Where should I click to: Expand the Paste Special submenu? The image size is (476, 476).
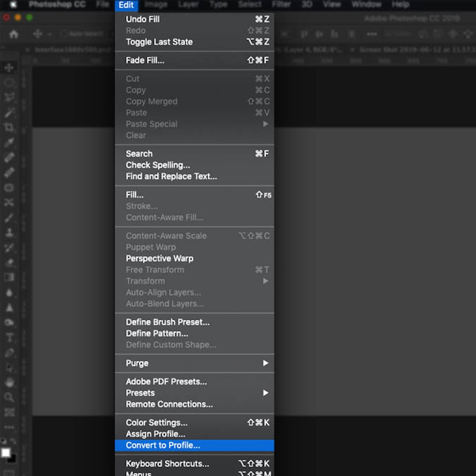pos(194,124)
